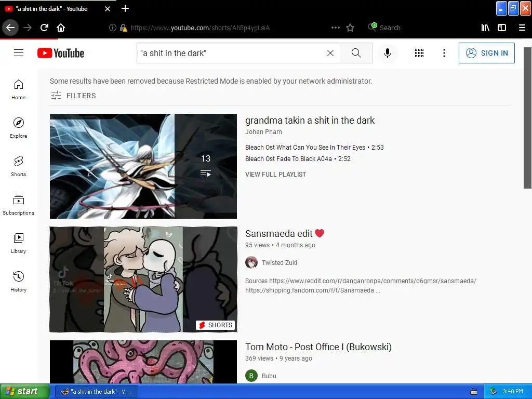The image size is (532, 399).
Task: Open the Sansmaeda edit thumbnail
Action: (x=143, y=280)
